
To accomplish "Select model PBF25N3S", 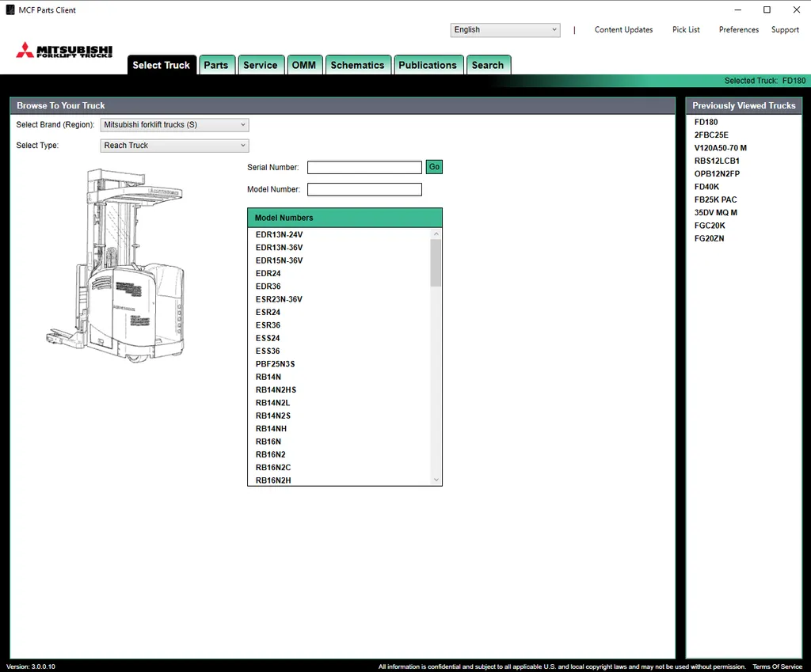I will coord(275,364).
